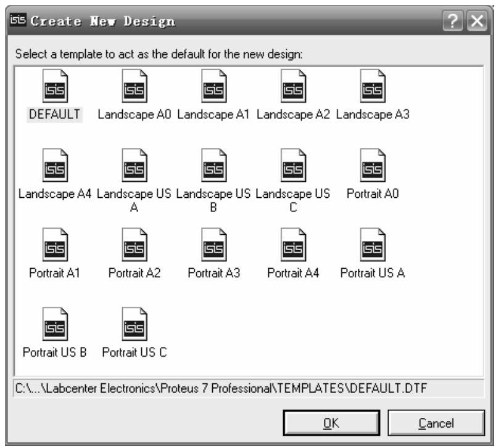Click the Cancel button
The width and height of the screenshot is (496, 448).
pyautogui.click(x=436, y=423)
